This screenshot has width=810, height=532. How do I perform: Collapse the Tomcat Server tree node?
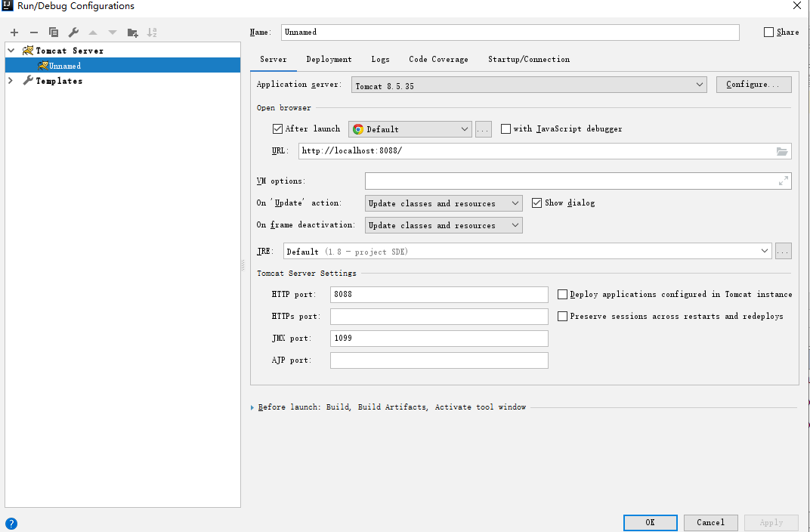tap(11, 51)
